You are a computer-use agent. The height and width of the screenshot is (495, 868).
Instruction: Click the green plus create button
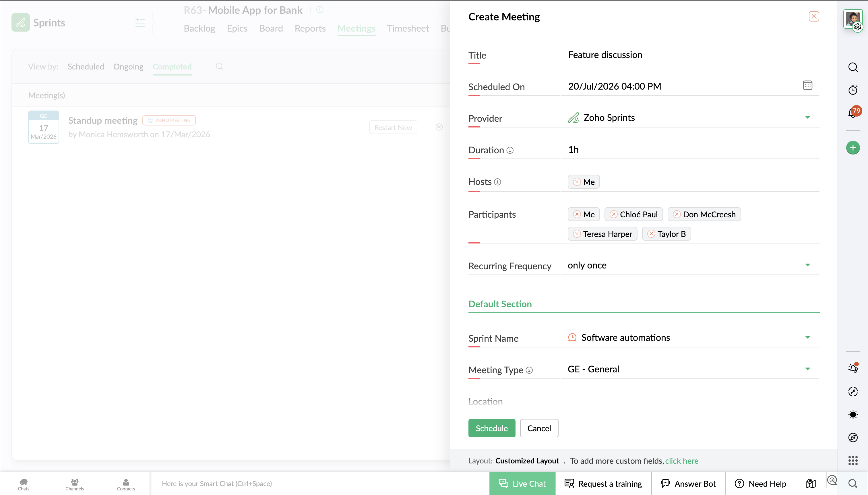[x=853, y=148]
